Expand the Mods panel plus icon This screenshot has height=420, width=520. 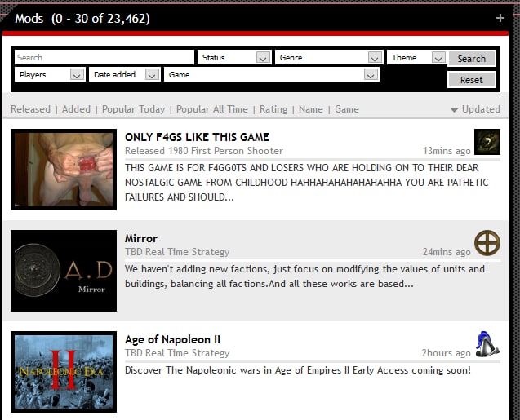pyautogui.click(x=500, y=18)
